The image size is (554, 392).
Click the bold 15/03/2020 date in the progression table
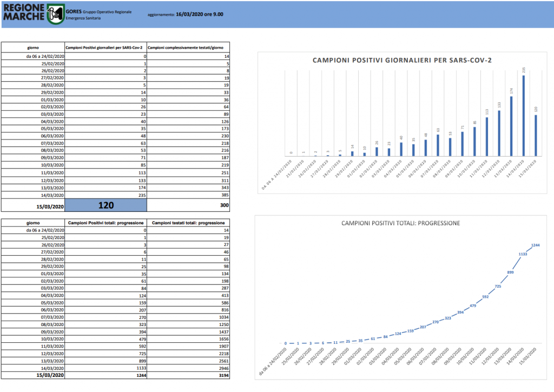click(x=50, y=375)
